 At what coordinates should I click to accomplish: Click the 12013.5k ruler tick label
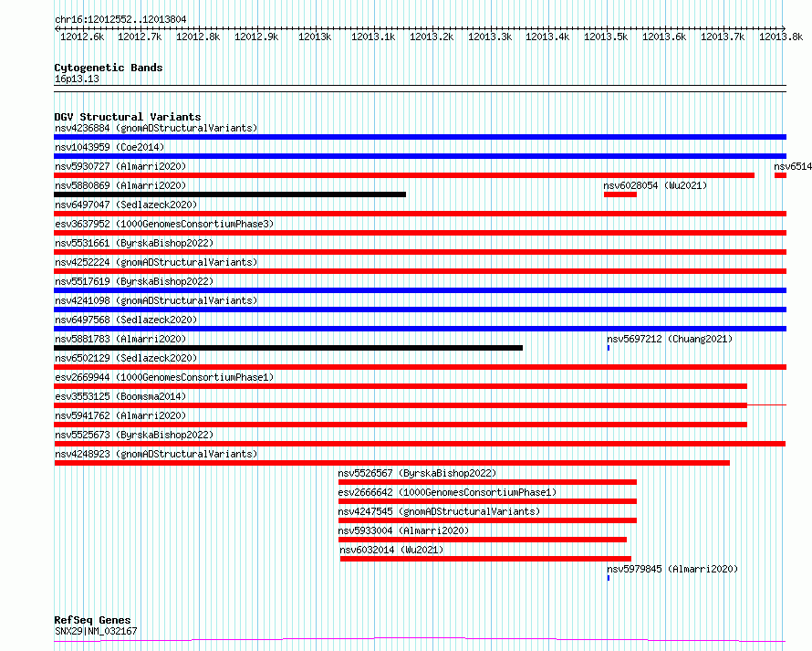tap(606, 37)
